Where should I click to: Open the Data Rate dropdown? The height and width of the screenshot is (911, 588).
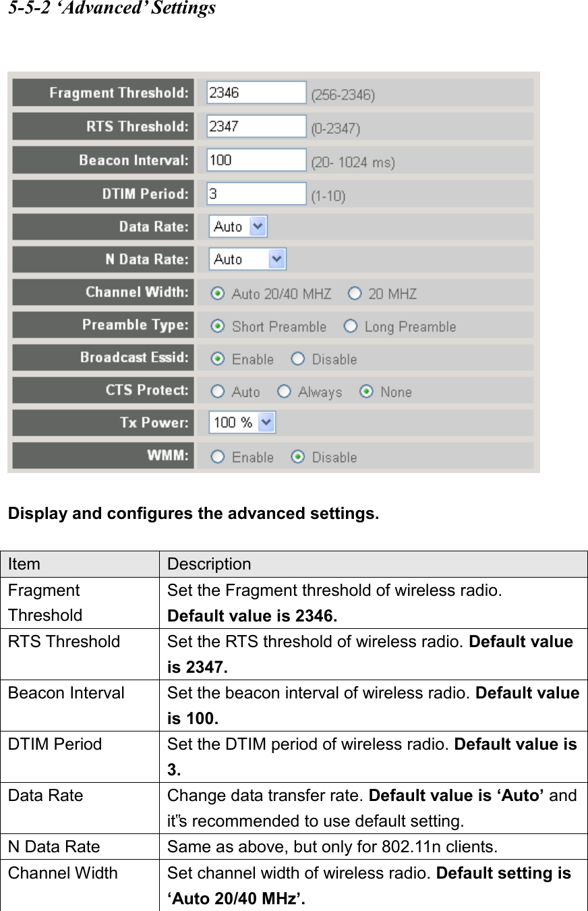(238, 227)
